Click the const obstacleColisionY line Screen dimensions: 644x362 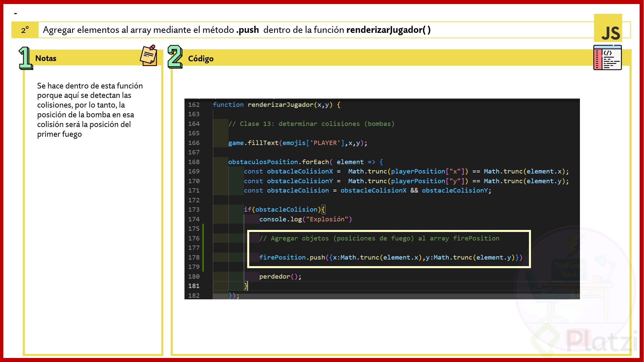coord(406,181)
